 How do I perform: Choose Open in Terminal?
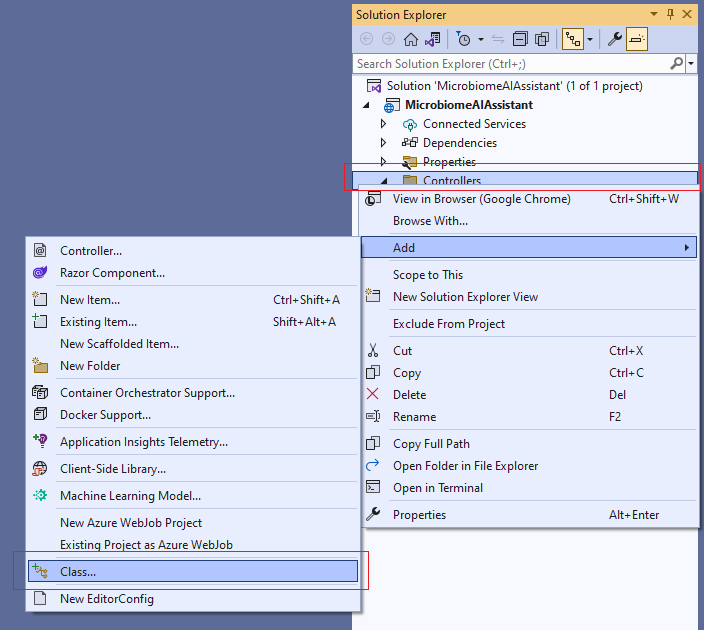click(529, 488)
